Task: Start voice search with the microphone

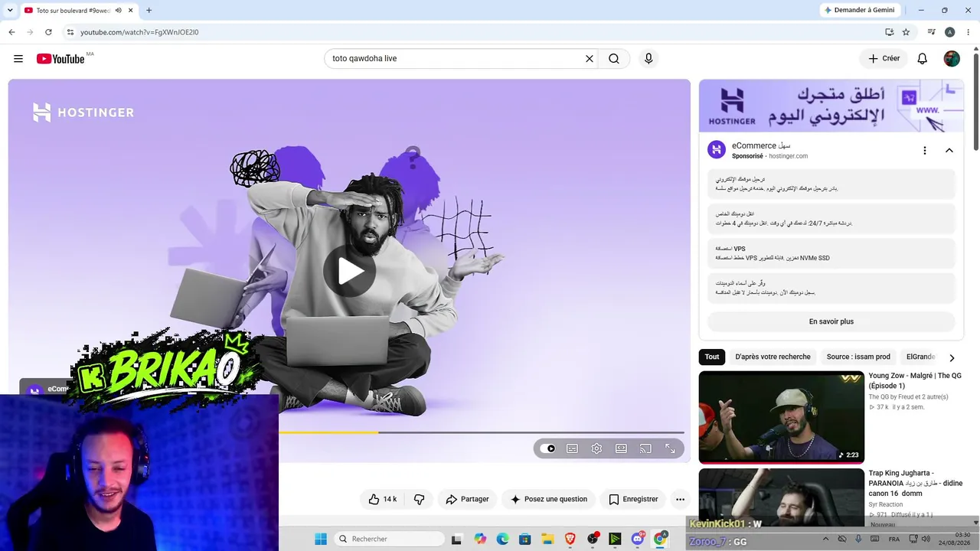Action: (648, 59)
